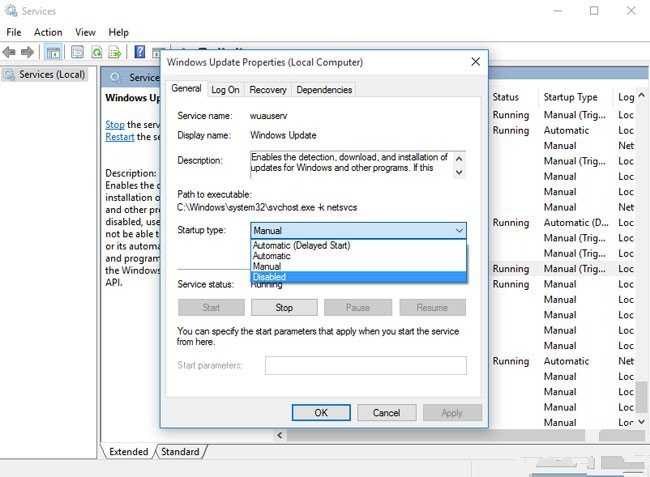
Task: Toggle the Show/Hide Console Tree icon
Action: click(x=53, y=52)
